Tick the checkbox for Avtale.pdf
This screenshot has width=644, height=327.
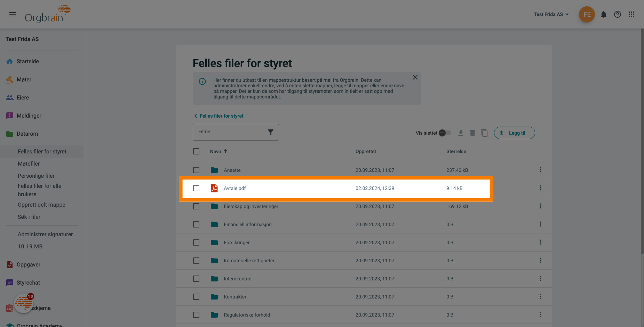coord(196,188)
